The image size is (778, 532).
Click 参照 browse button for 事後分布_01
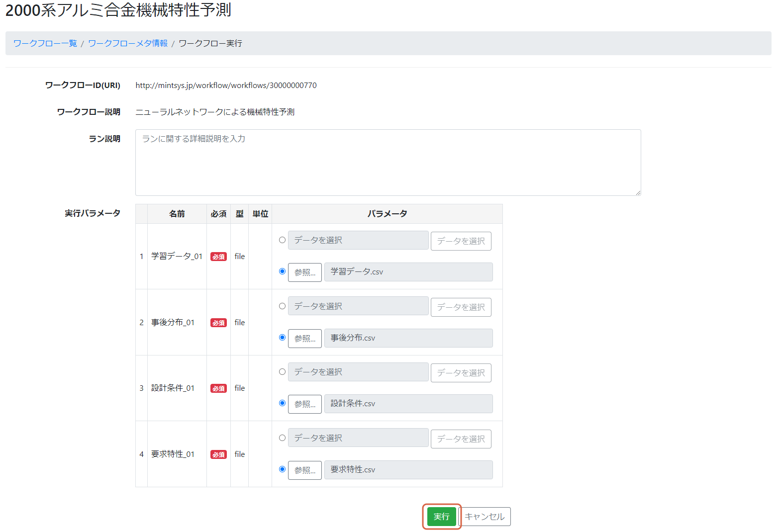305,339
